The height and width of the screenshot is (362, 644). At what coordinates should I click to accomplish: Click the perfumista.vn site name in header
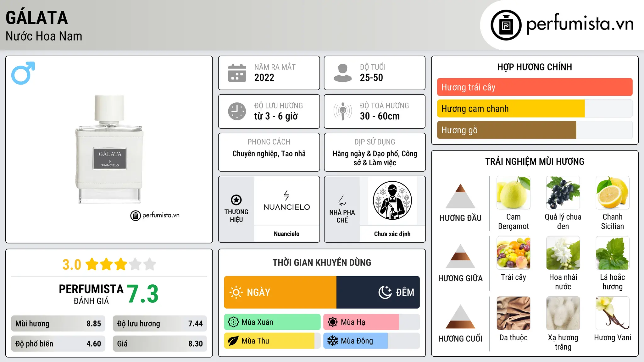[580, 24]
